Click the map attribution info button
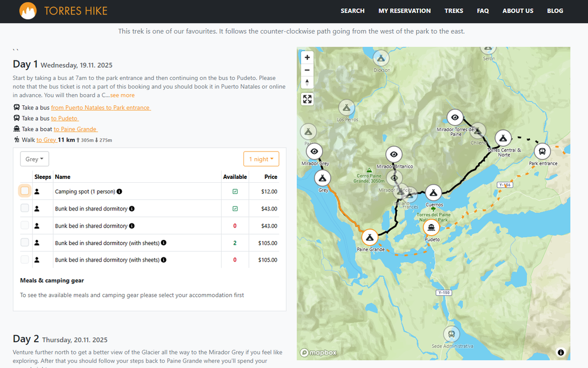588x368 pixels. coord(560,352)
